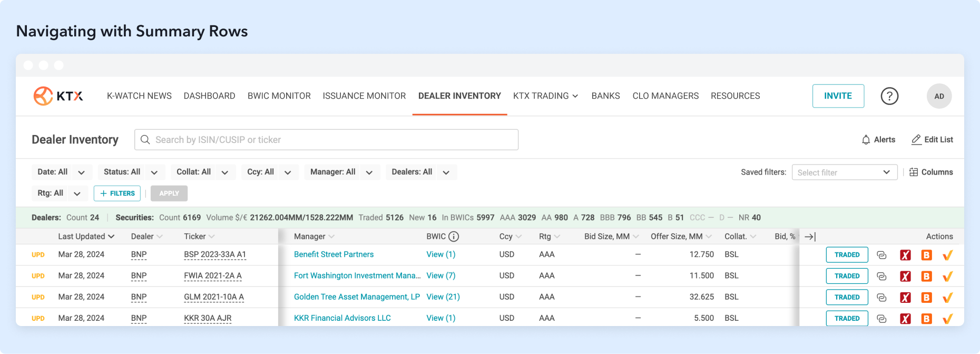Open the Saved filters select dropdown
This screenshot has height=354, width=980.
(844, 173)
